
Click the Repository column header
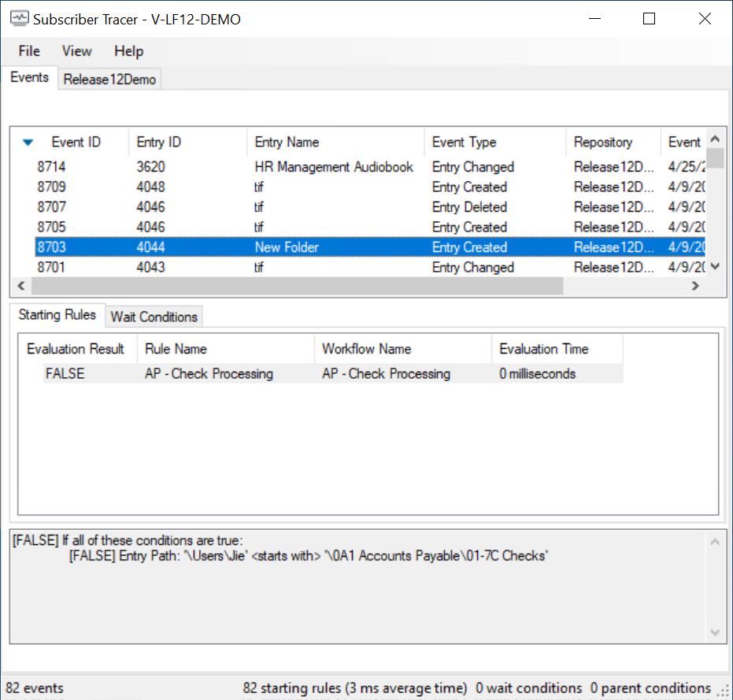click(x=602, y=143)
